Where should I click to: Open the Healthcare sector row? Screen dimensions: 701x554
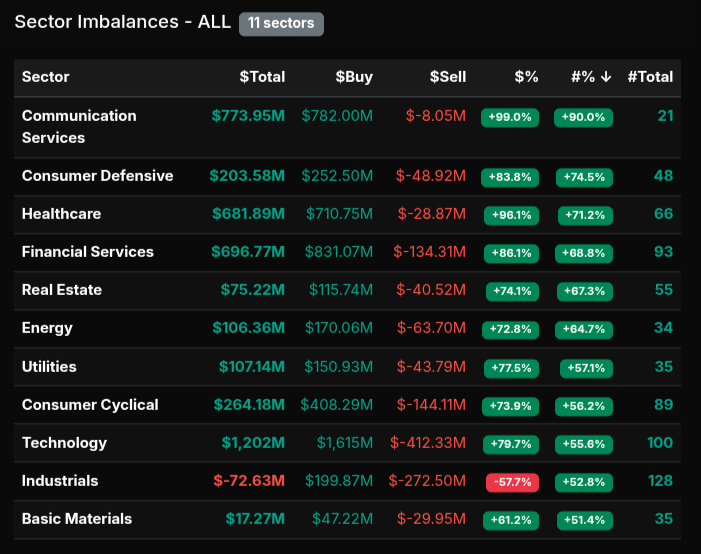(x=61, y=214)
